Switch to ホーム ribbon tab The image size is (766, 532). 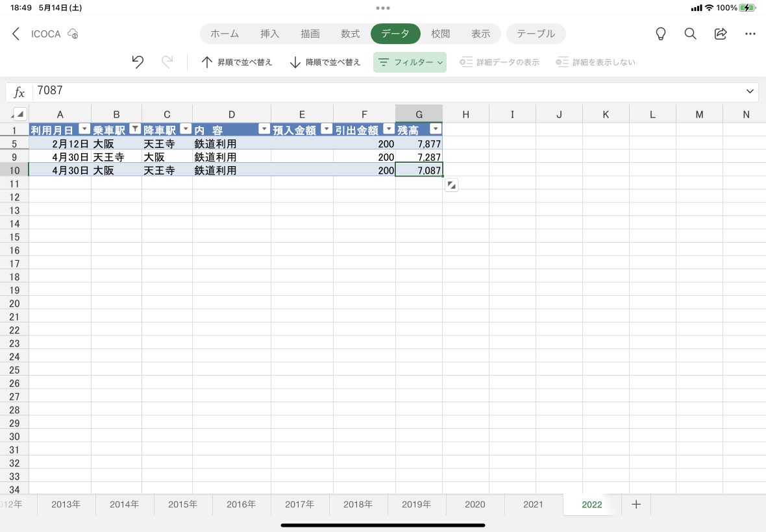(225, 34)
